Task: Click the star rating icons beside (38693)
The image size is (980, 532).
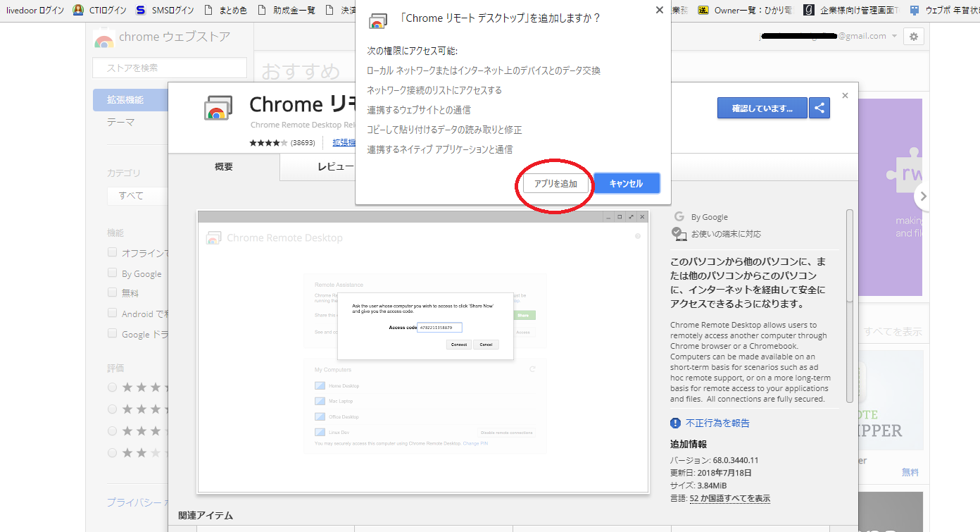Action: pyautogui.click(x=268, y=142)
